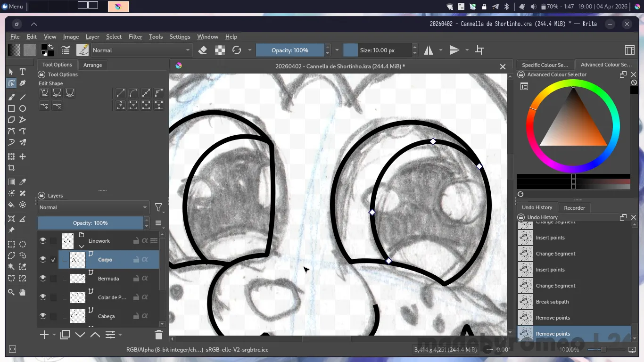Select the Break subpath history entry
644x362 pixels.
(x=552, y=302)
